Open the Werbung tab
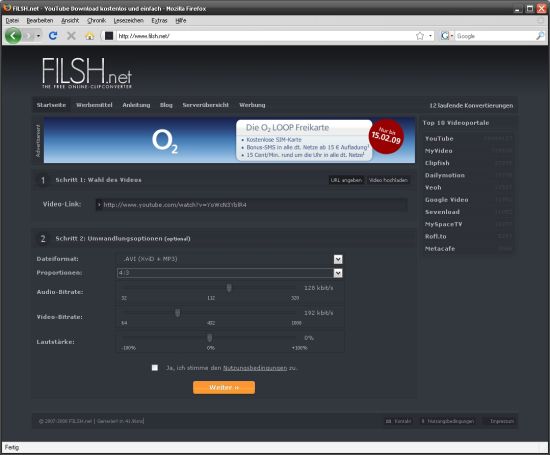Image resolution: width=550 pixels, height=455 pixels. [x=252, y=105]
